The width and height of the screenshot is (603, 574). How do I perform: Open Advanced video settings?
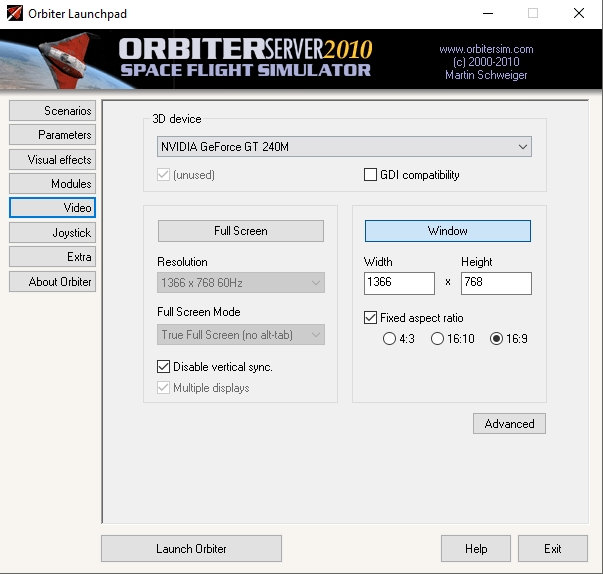tap(509, 424)
